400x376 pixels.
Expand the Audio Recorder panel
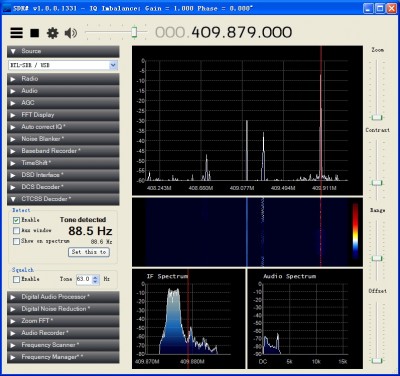point(63,333)
